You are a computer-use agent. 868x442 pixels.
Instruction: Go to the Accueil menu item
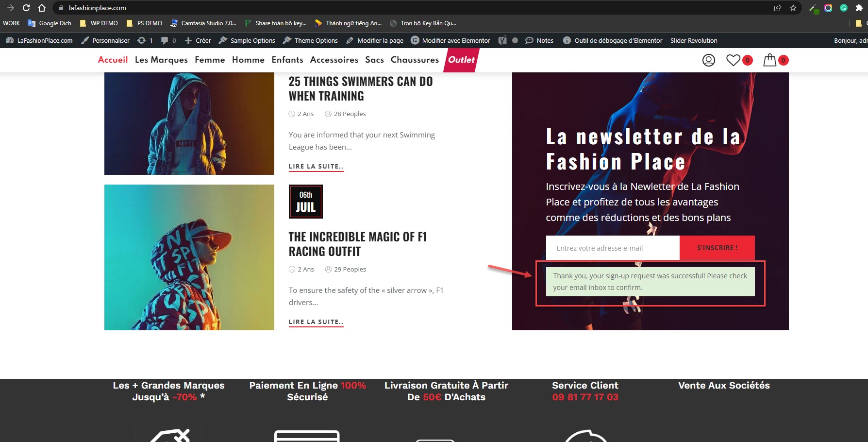(x=113, y=60)
